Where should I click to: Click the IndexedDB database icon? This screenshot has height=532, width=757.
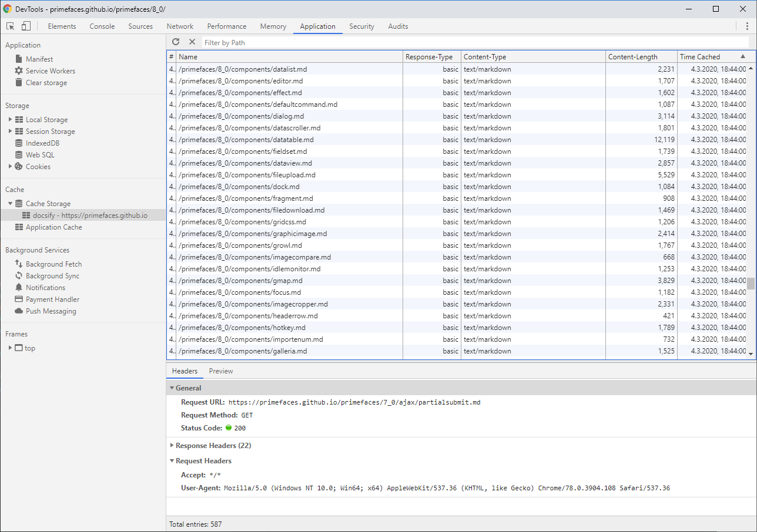pyautogui.click(x=19, y=143)
